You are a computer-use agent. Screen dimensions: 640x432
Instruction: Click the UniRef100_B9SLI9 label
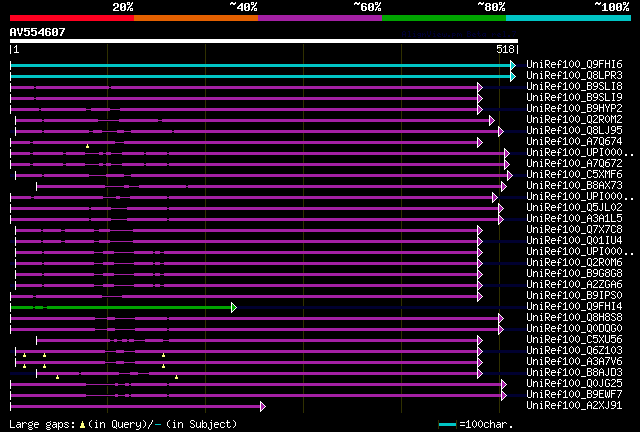pos(574,98)
